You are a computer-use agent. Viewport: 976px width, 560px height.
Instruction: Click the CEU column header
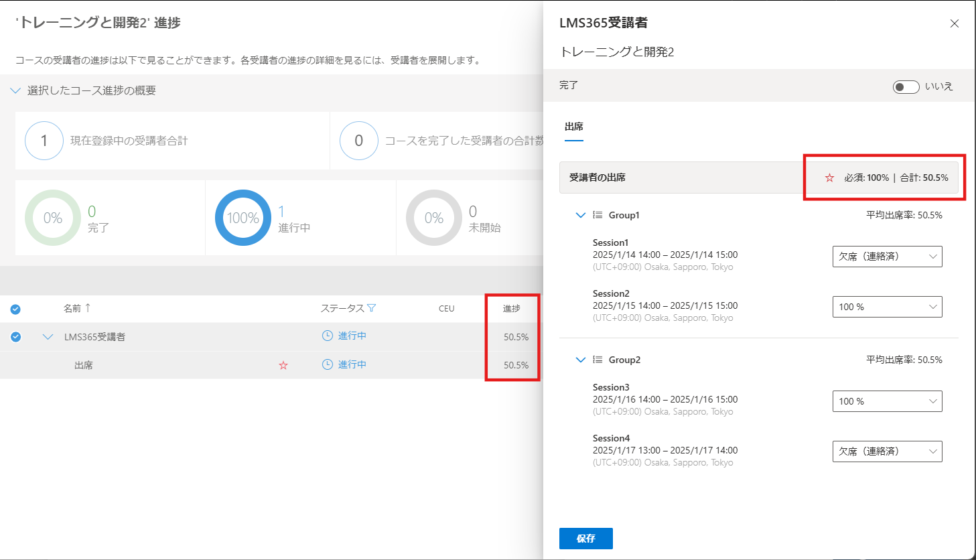pos(447,308)
